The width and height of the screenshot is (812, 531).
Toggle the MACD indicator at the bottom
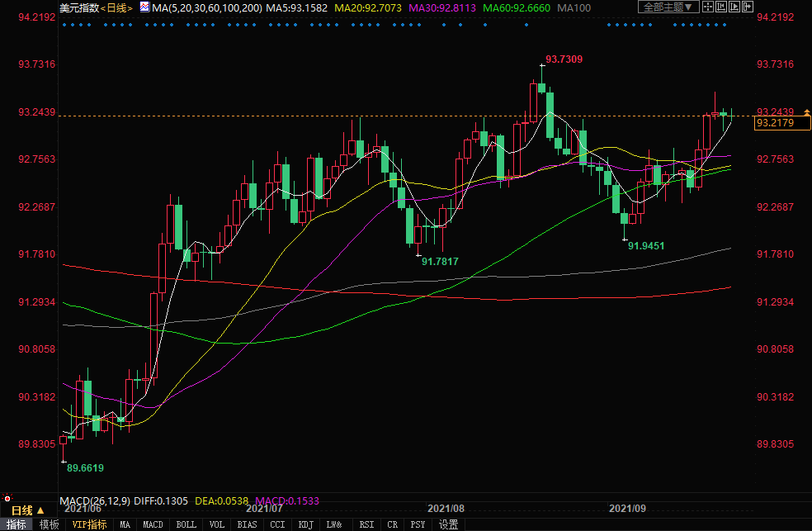153,524
